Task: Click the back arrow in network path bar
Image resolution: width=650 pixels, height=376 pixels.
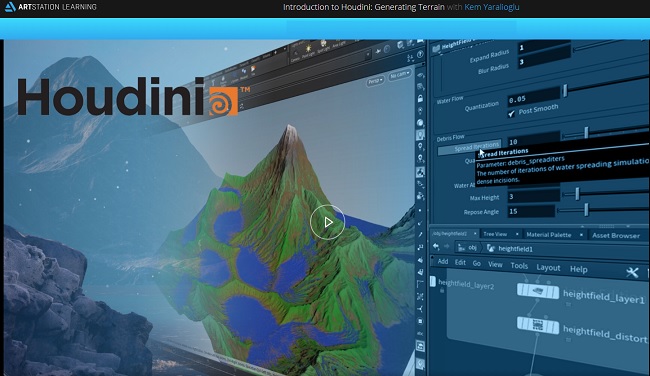Action: click(x=436, y=247)
